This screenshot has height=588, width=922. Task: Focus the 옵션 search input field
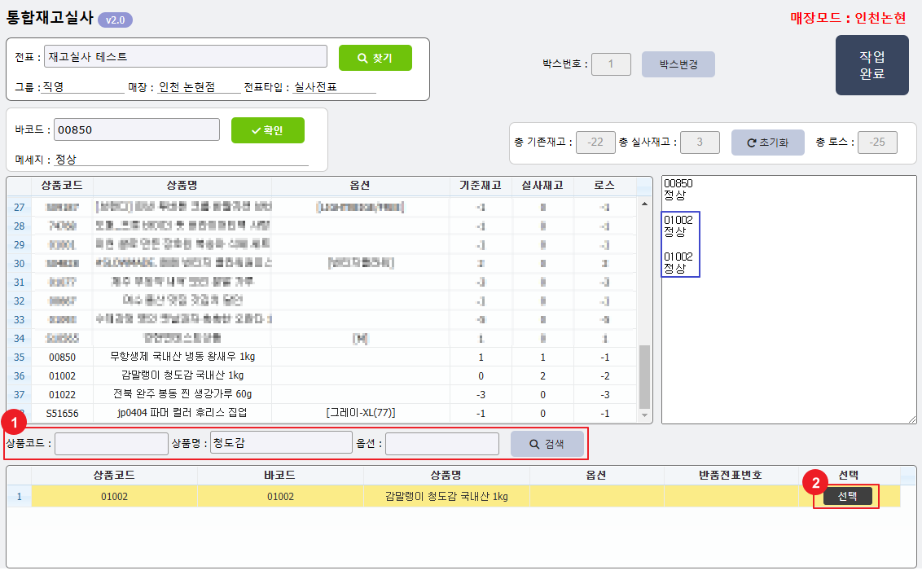coord(441,444)
